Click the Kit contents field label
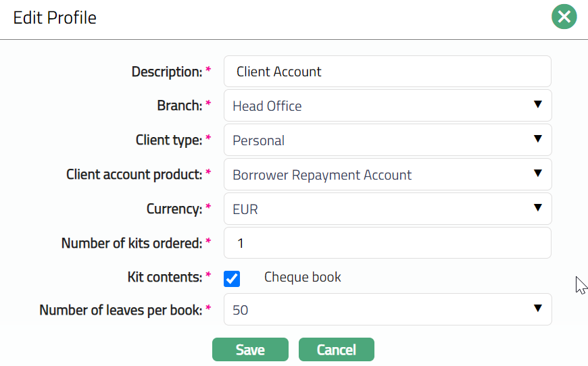 pos(164,278)
